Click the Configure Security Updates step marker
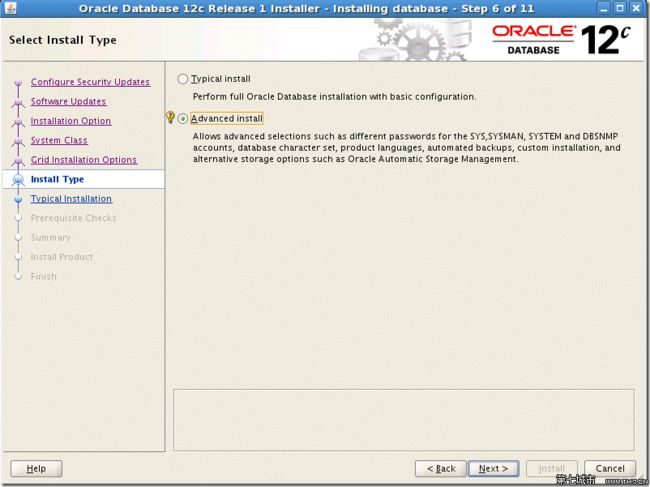This screenshot has width=650, height=487. click(18, 82)
